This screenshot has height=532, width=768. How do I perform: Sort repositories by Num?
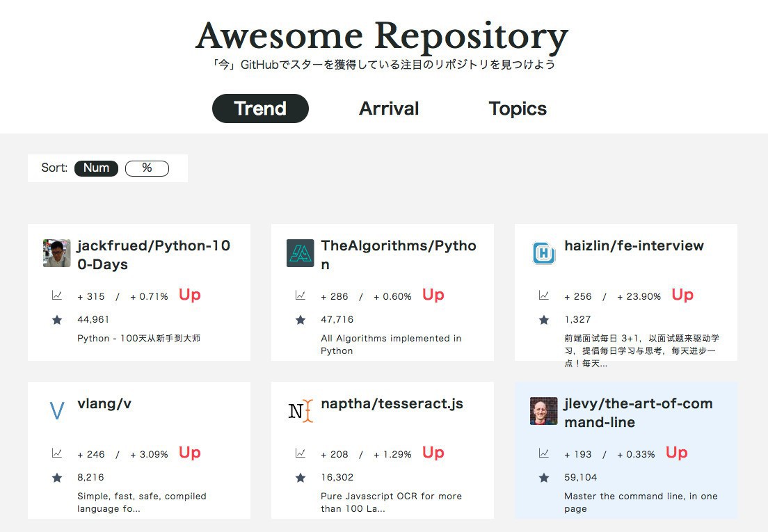click(x=96, y=168)
